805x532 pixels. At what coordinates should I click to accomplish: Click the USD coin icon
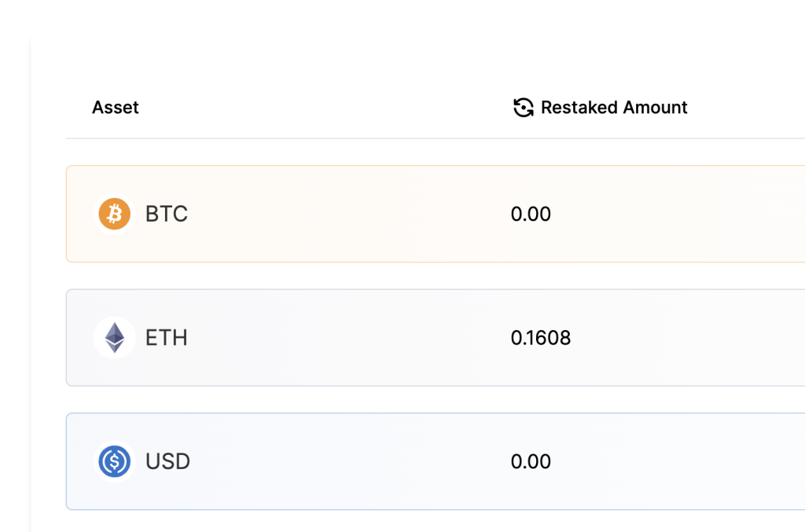(115, 461)
